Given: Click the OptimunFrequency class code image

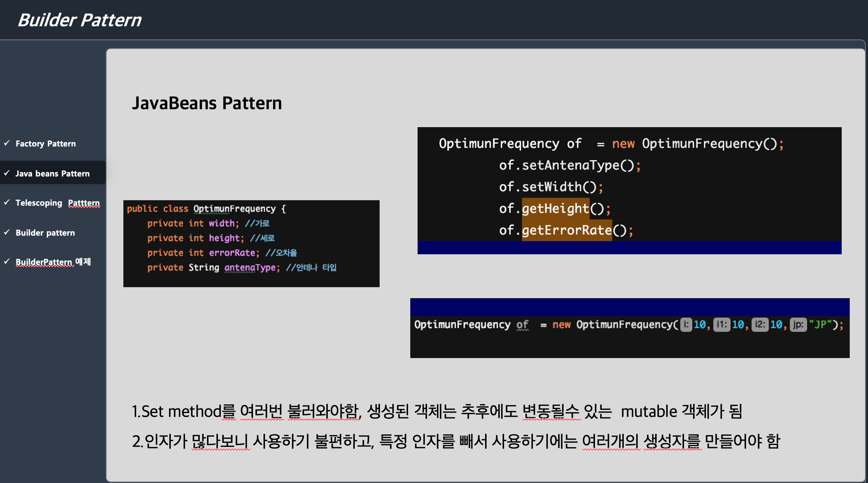Looking at the screenshot, I should pyautogui.click(x=251, y=243).
